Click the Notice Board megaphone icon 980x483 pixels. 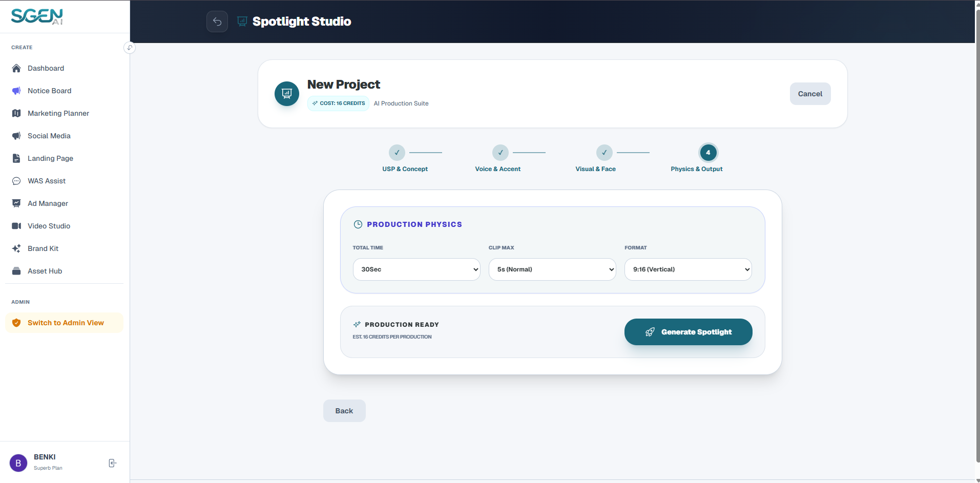16,91
